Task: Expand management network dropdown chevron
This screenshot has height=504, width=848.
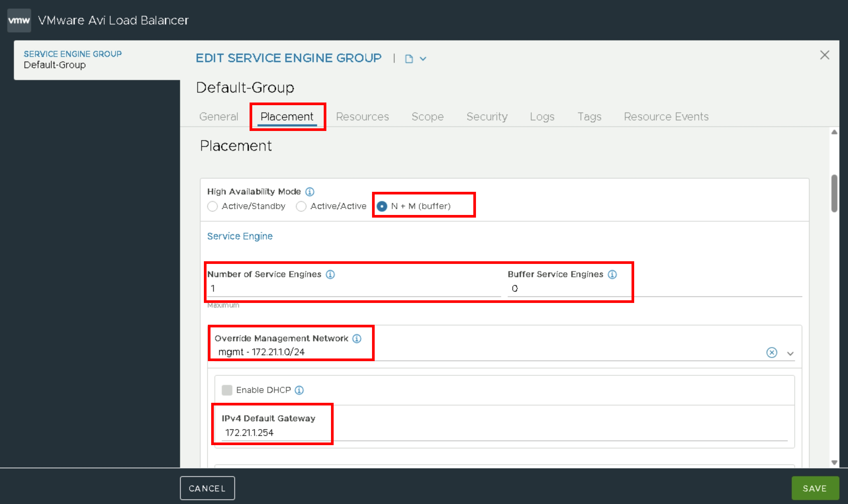Action: pyautogui.click(x=790, y=354)
